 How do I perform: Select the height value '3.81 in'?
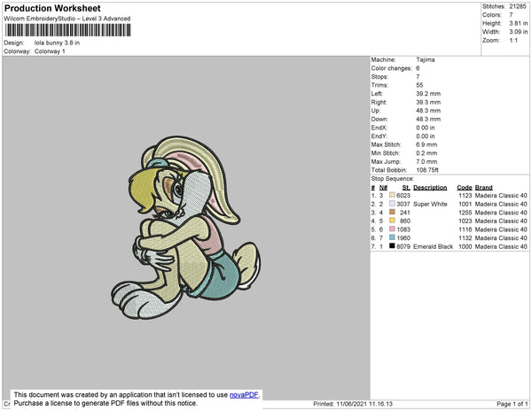tap(519, 23)
